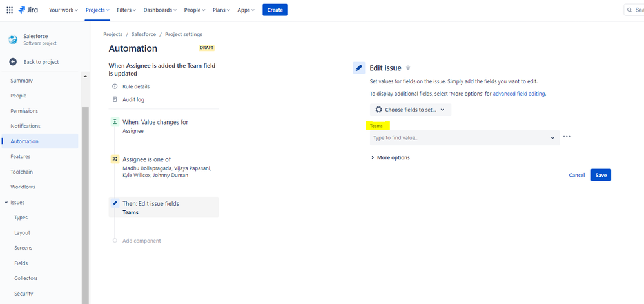Save the Edit issue action
The image size is (644, 304).
point(601,175)
